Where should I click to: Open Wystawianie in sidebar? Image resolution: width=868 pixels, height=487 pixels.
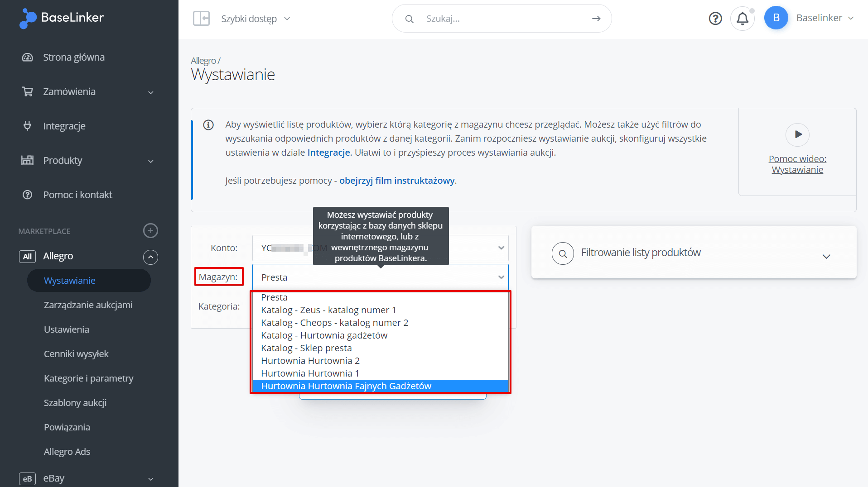click(89, 281)
